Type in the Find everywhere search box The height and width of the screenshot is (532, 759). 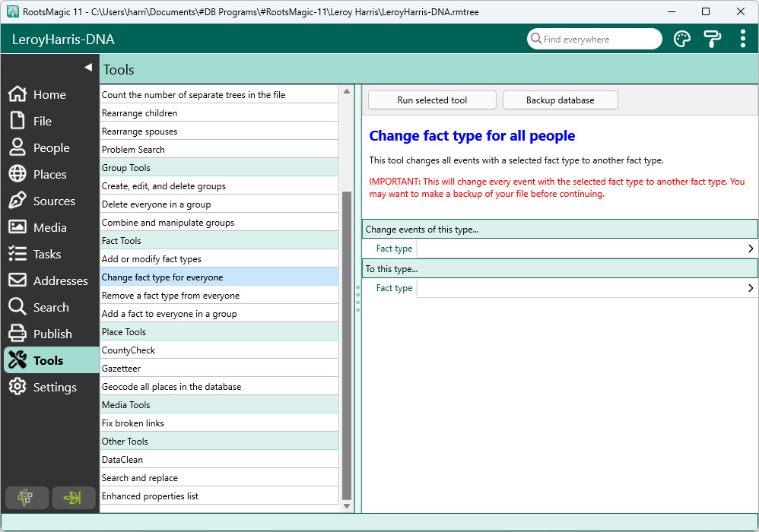coord(594,39)
